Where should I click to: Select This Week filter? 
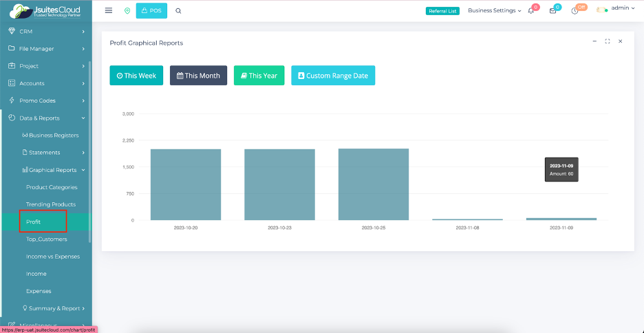tap(136, 76)
